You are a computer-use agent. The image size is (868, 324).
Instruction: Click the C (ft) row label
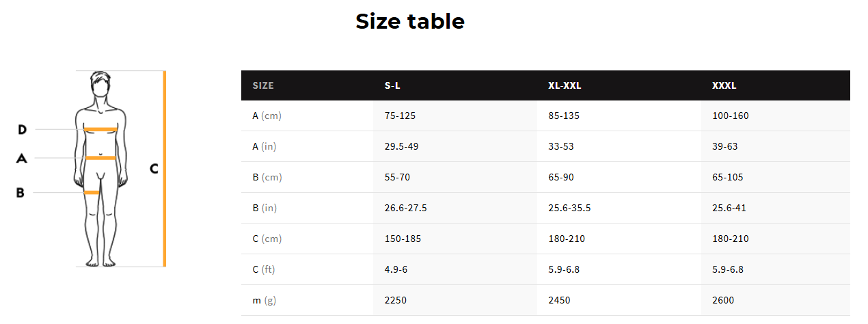point(264,269)
